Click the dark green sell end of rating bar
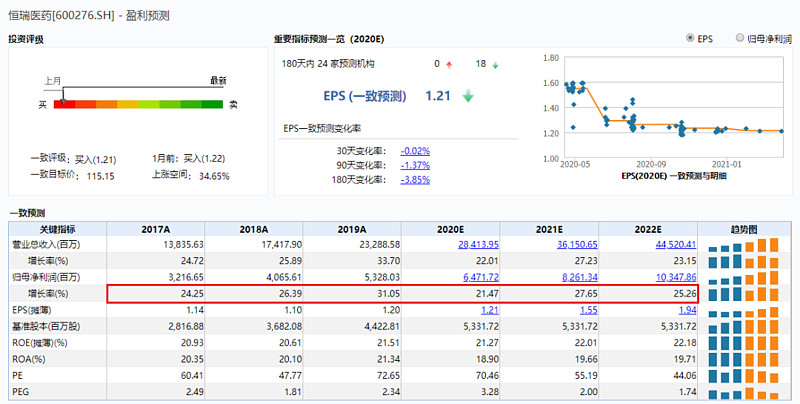The image size is (800, 404). pyautogui.click(x=212, y=105)
